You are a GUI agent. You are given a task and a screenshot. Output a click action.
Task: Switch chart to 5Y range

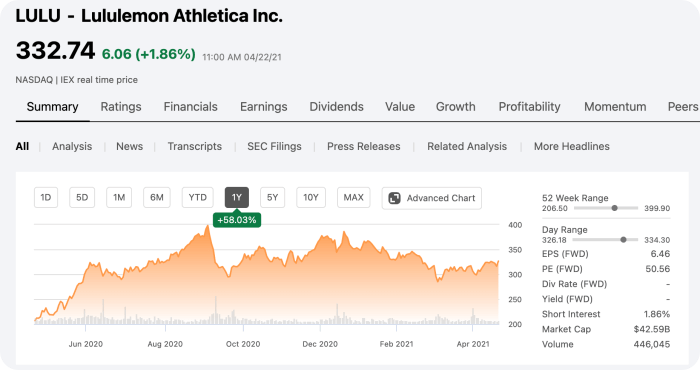[272, 197]
